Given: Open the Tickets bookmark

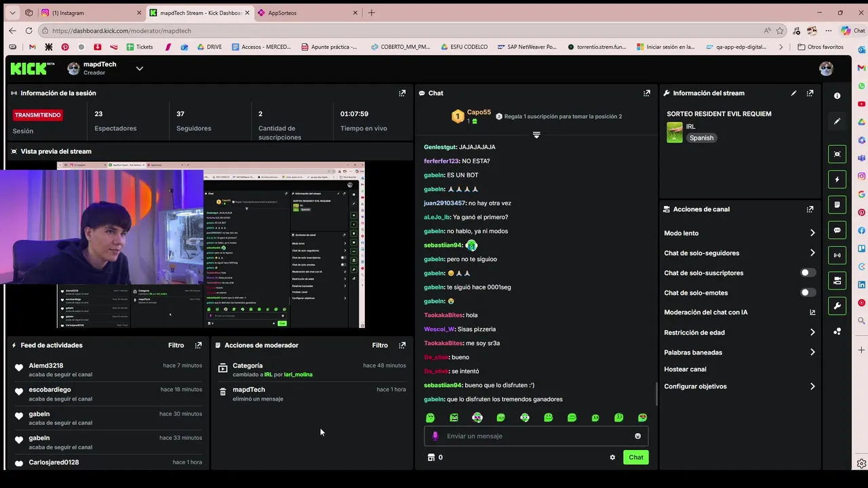Looking at the screenshot, I should pos(140,47).
